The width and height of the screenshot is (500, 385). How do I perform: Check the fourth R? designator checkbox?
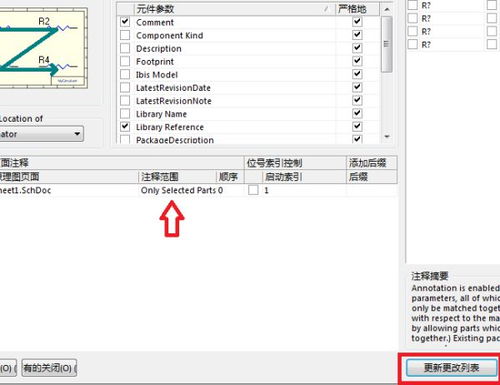[x=413, y=44]
